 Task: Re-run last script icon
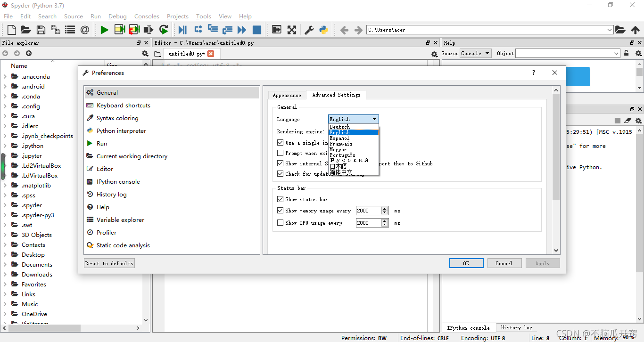[164, 30]
